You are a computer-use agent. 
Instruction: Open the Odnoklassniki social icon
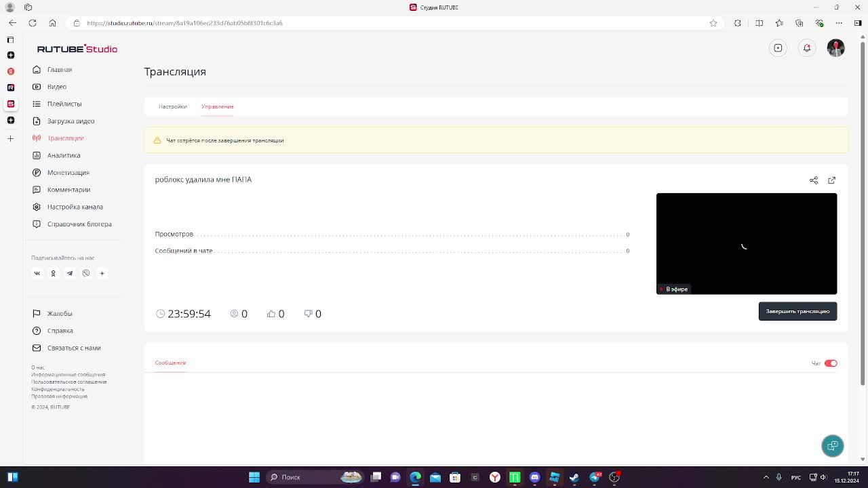pos(53,273)
